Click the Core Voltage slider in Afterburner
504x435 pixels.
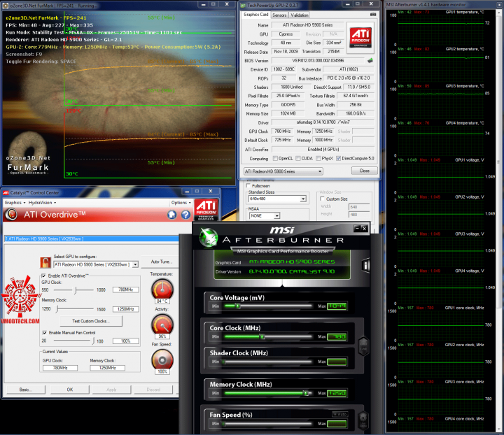click(267, 306)
